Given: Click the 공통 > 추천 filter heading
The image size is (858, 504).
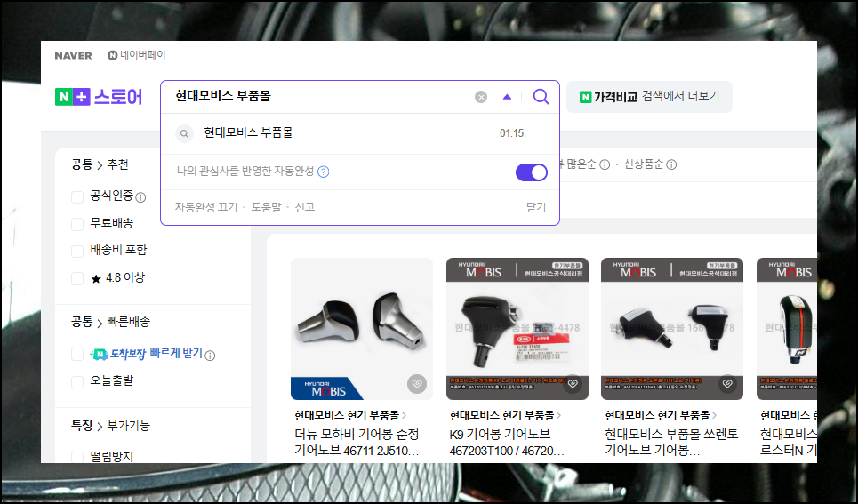Looking at the screenshot, I should pos(100,164).
